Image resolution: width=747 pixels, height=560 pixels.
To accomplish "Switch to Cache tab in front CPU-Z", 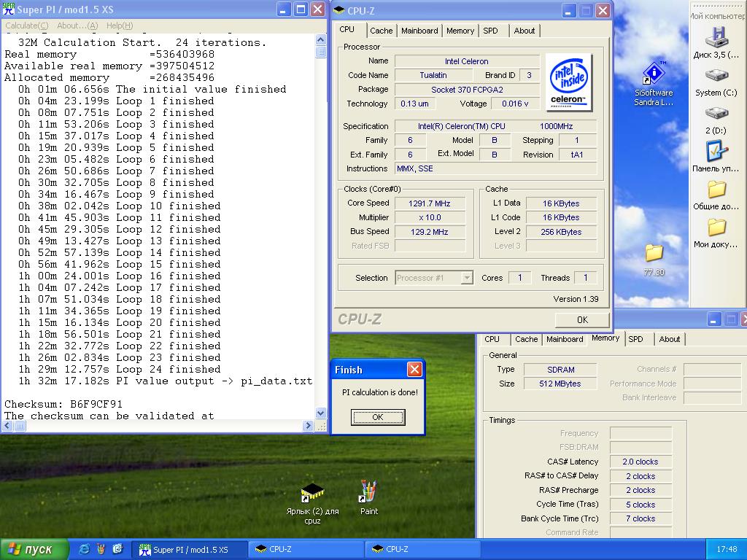I will (381, 31).
